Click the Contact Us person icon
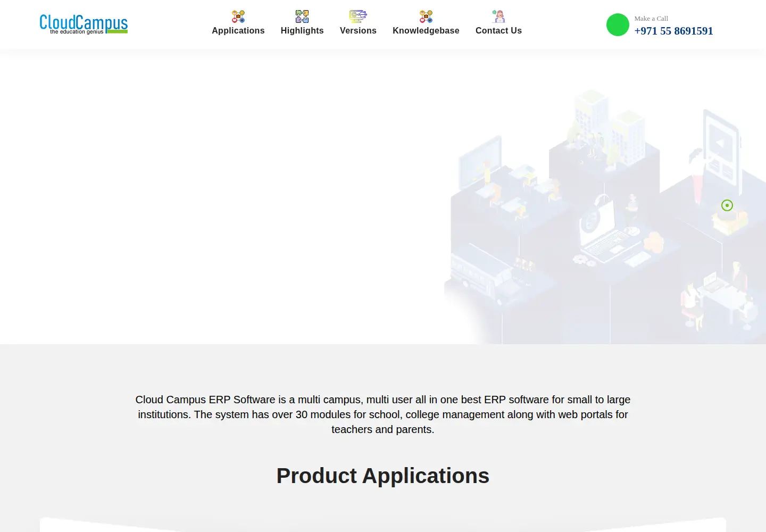Viewport: 766px width, 532px height. (x=498, y=16)
